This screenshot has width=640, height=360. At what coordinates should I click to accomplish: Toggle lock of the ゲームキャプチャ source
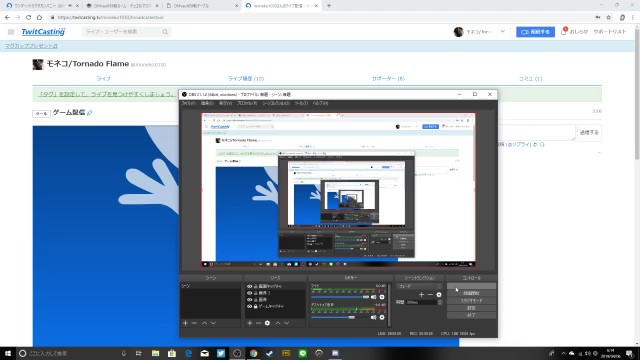tap(256, 306)
